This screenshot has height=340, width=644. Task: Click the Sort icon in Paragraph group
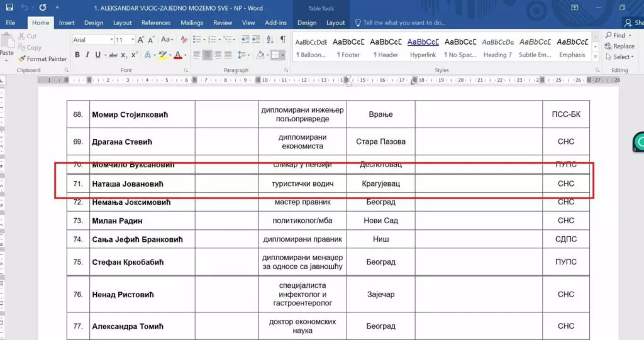[x=270, y=40]
